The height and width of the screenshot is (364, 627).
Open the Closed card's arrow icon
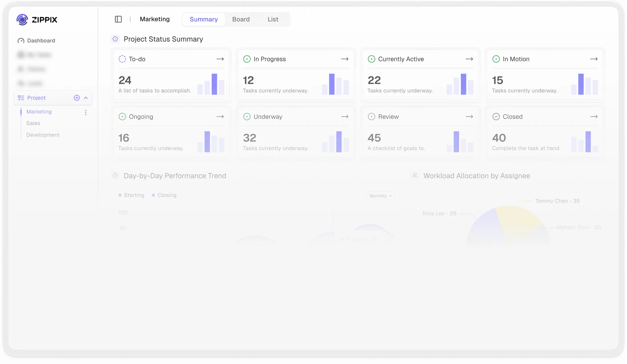594,116
